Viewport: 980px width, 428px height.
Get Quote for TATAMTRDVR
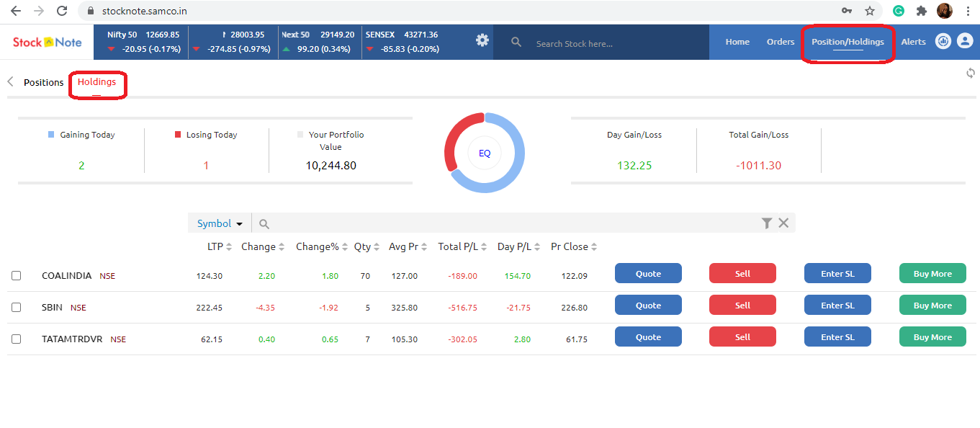(x=648, y=337)
